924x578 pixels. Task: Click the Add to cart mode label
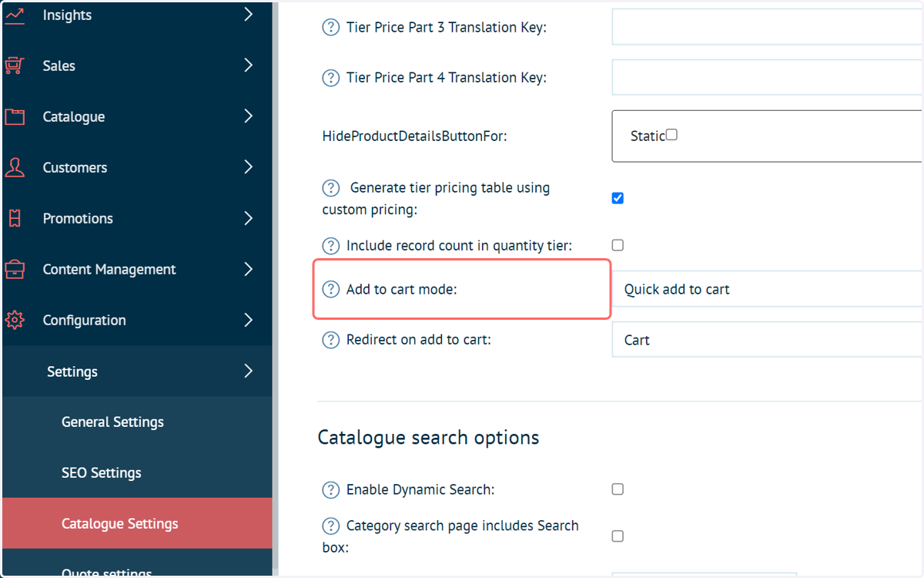coord(402,290)
